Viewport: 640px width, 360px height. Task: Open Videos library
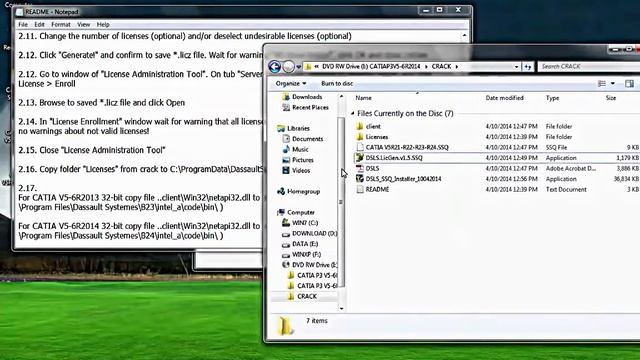pyautogui.click(x=301, y=171)
